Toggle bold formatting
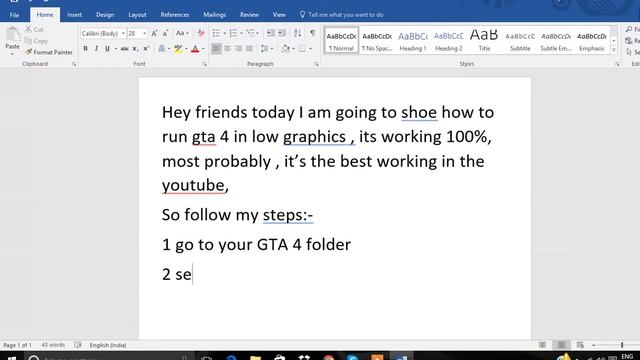The width and height of the screenshot is (640, 360). coord(85,49)
